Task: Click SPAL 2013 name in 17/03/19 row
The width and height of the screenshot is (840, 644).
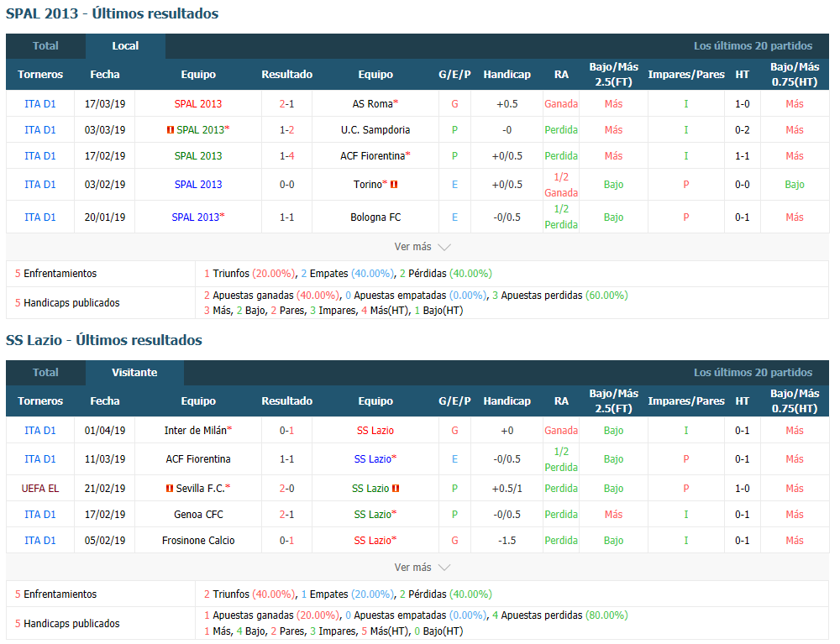Action: point(198,104)
